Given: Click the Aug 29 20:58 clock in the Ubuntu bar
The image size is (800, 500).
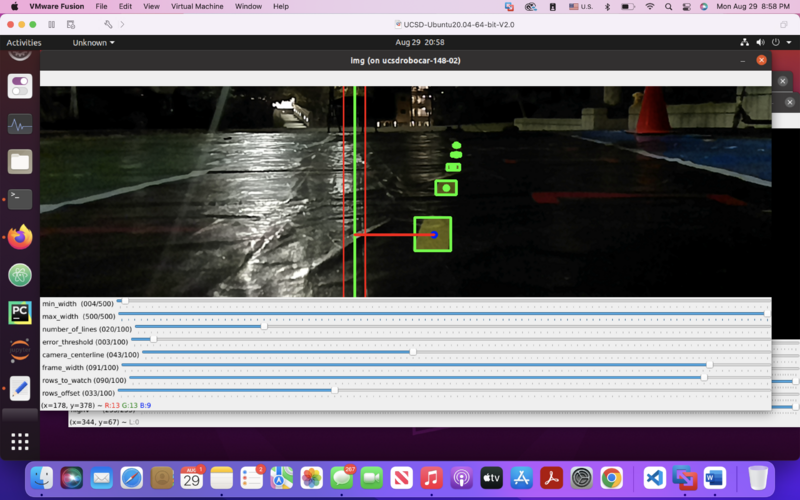Looking at the screenshot, I should pyautogui.click(x=419, y=42).
